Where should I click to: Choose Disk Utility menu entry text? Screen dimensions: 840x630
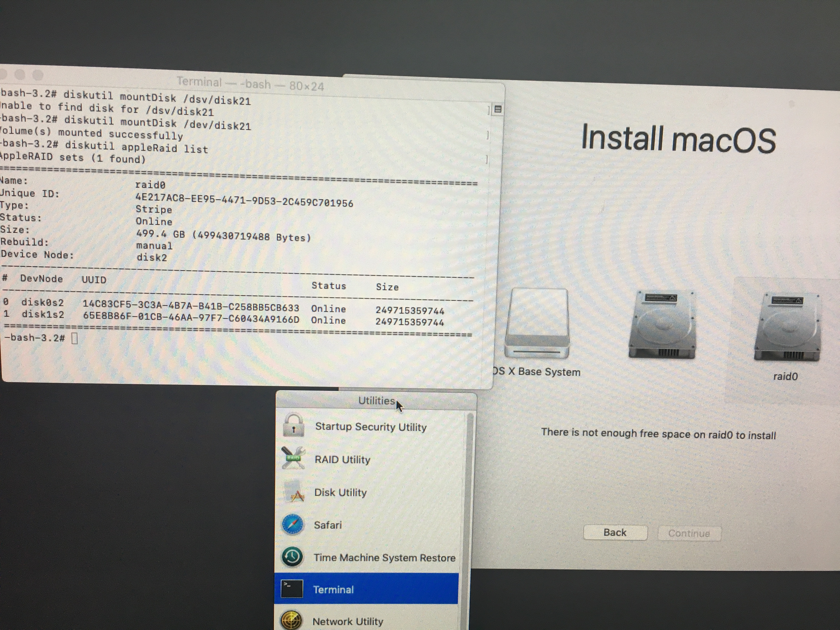(x=340, y=492)
